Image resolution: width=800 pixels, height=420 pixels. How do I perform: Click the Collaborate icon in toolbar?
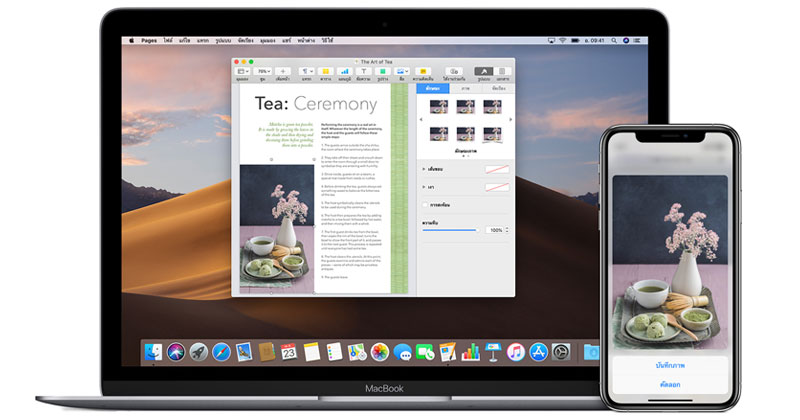pyautogui.click(x=453, y=72)
